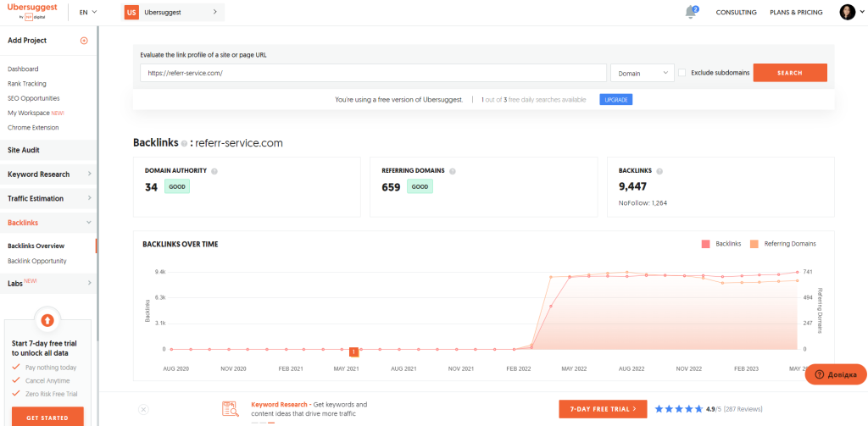Screen dimensions: 868x426
Task: Expand the Keyword Research section
Action: click(x=47, y=174)
